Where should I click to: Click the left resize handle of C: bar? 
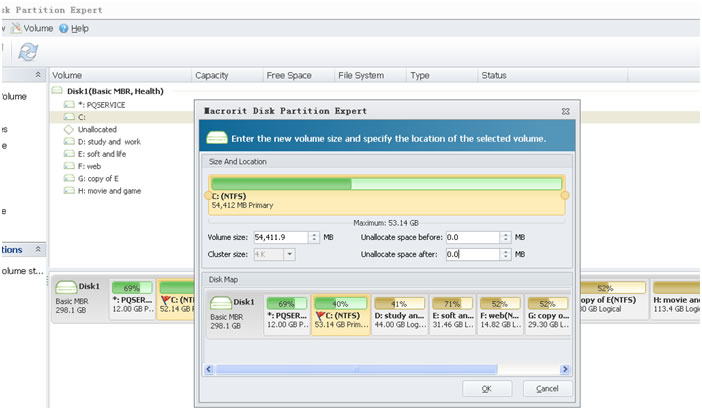click(208, 196)
